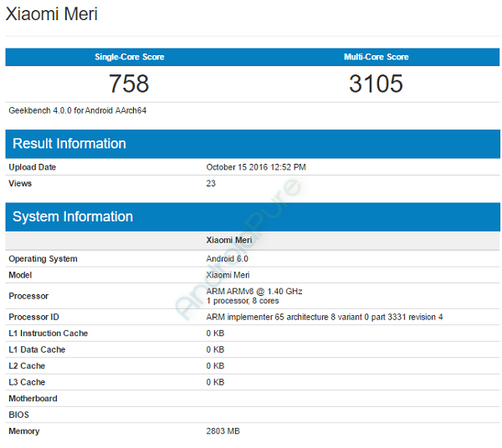Viewport: 502px width, 448px height.
Task: Click the L1 Instruction Cache label
Action: point(49,333)
